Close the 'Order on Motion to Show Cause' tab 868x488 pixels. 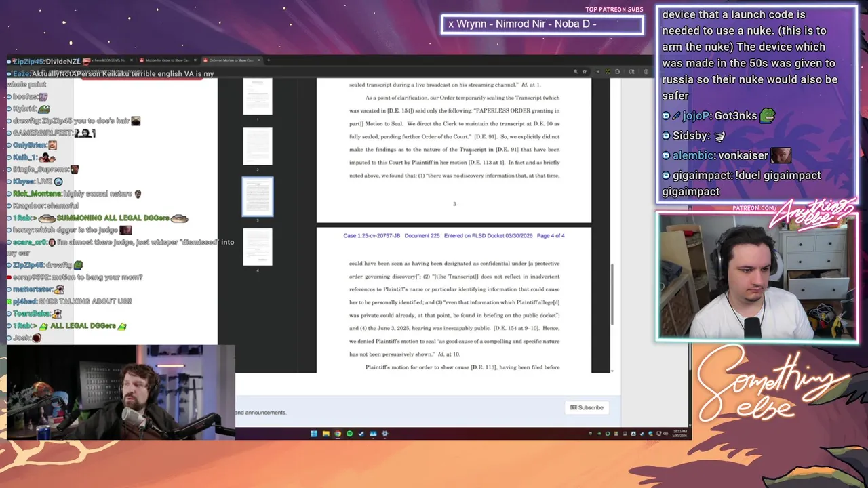tap(258, 60)
